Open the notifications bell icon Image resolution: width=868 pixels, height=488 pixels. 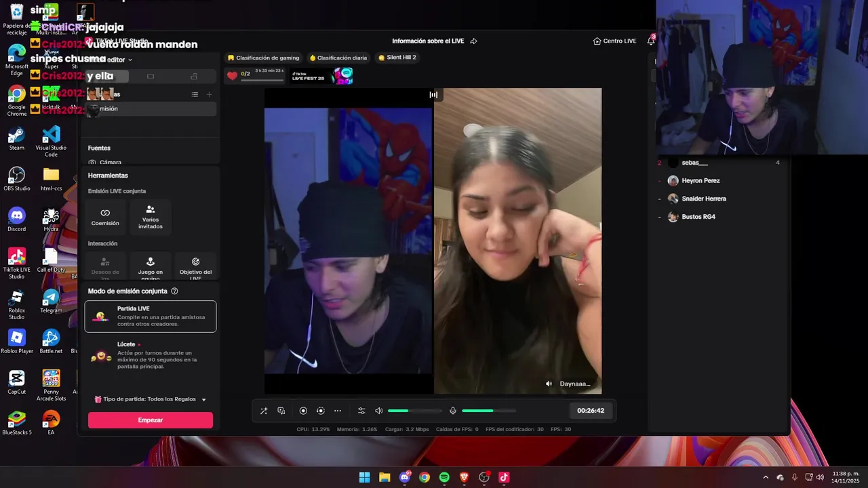pyautogui.click(x=651, y=41)
